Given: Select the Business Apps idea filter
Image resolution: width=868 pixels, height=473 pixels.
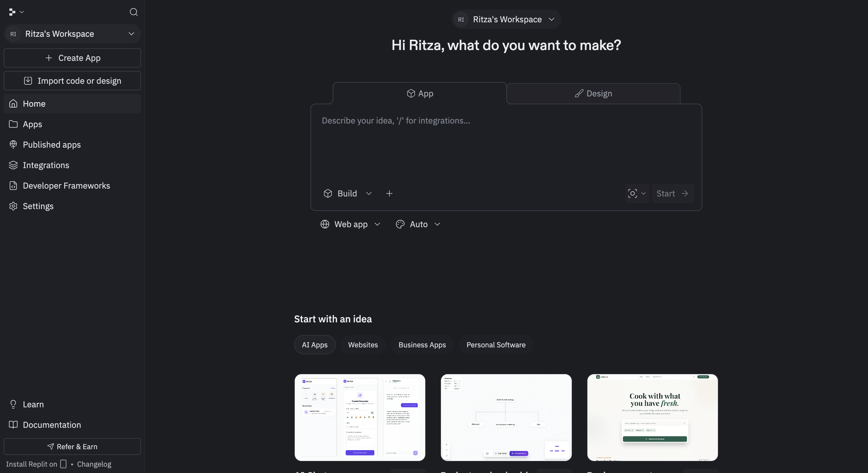Looking at the screenshot, I should click(x=422, y=345).
